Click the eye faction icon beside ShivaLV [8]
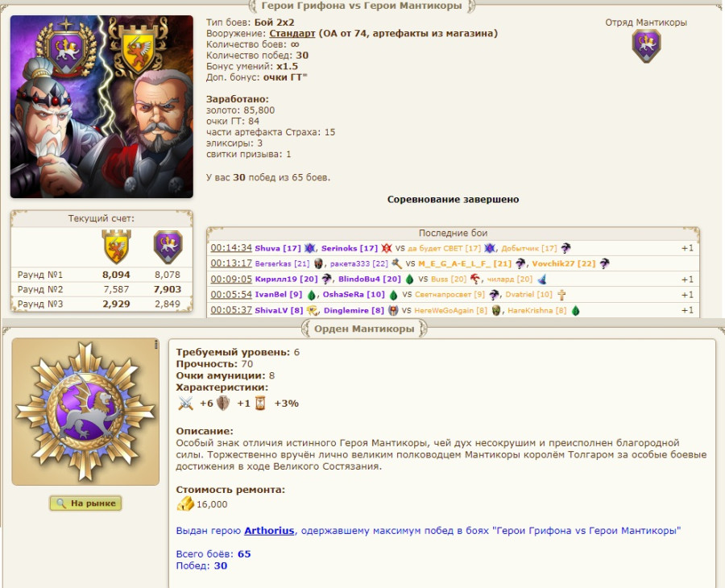Viewport: 725px width, 588px height. [x=312, y=310]
